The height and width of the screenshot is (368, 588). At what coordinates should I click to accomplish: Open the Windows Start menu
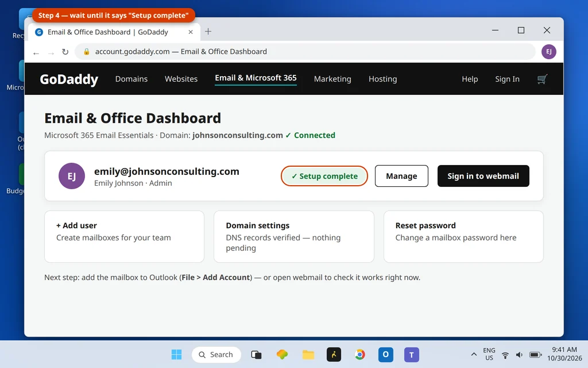pyautogui.click(x=176, y=354)
